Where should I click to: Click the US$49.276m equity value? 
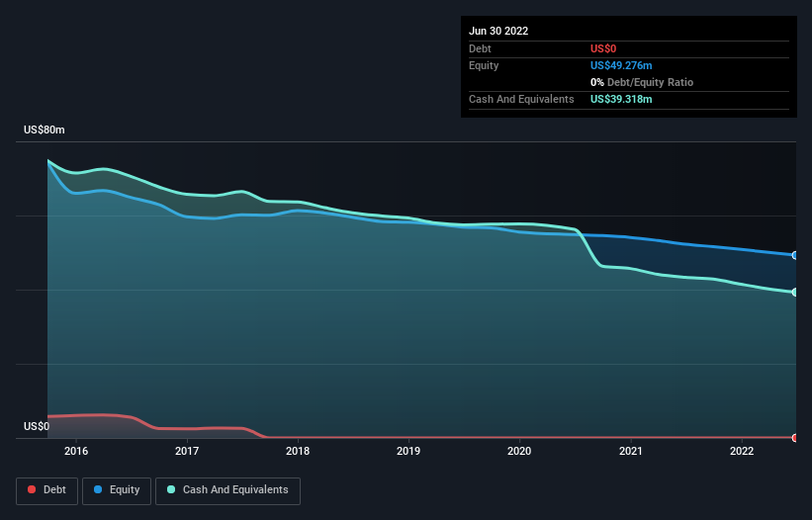621,65
